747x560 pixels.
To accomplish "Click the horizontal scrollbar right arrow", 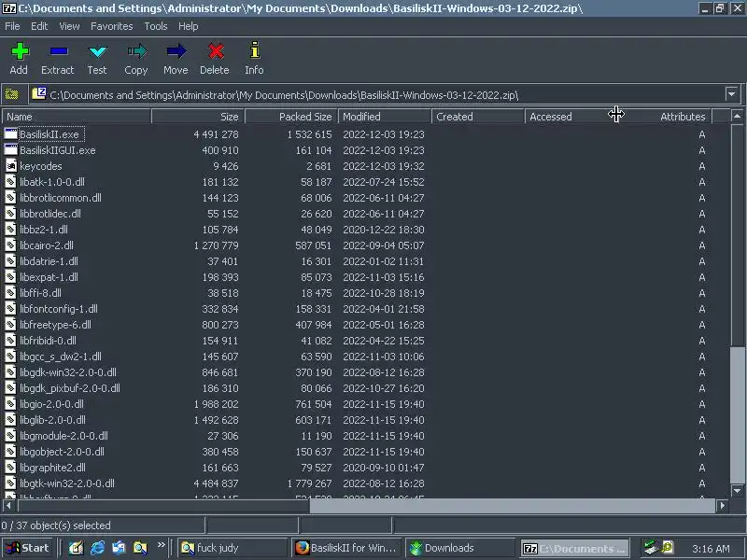I will (x=722, y=505).
